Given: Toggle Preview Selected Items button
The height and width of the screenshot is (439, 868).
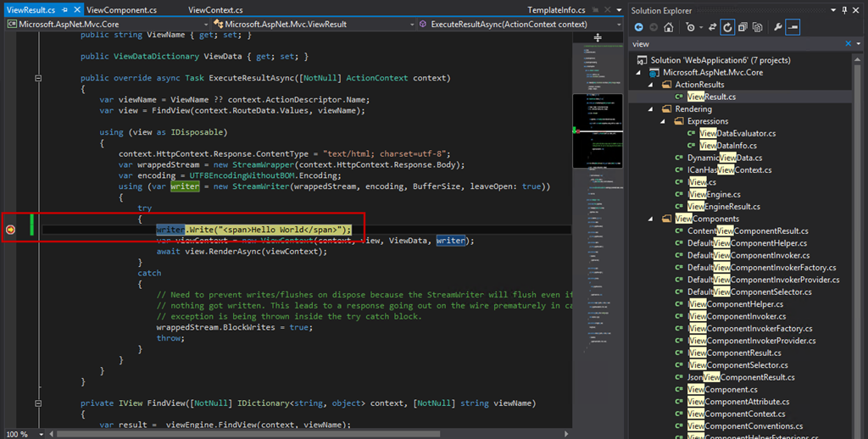Looking at the screenshot, I should [x=793, y=27].
